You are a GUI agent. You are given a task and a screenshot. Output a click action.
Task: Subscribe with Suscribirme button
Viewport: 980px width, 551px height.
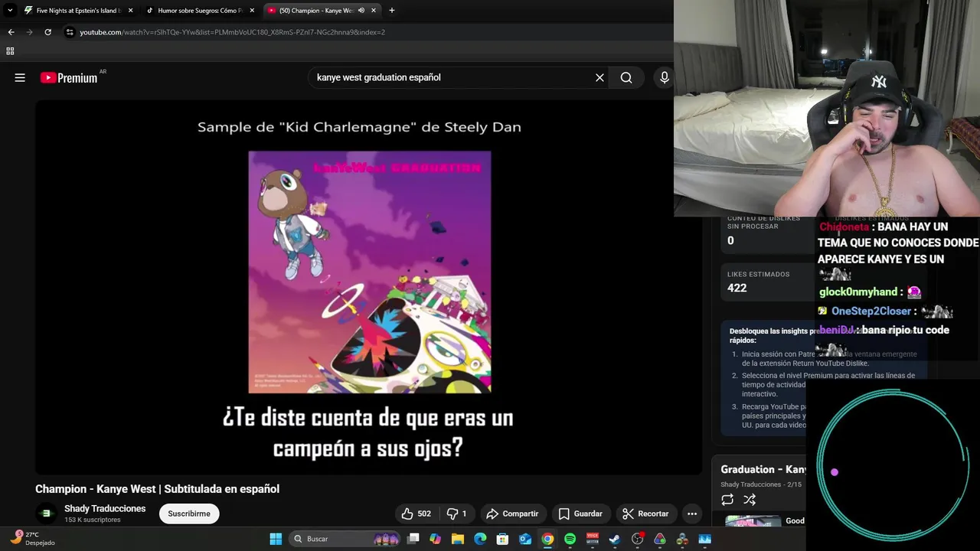(x=189, y=514)
